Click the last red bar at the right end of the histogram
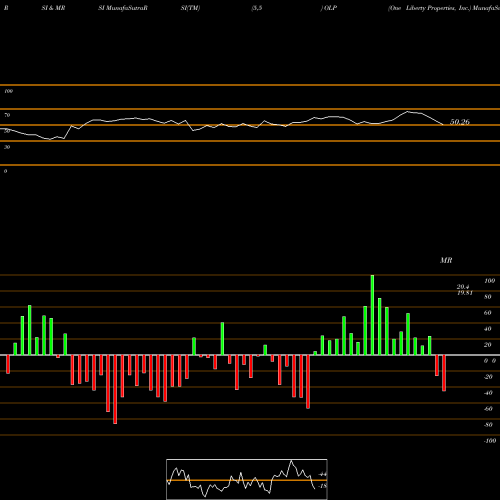 [x=444, y=373]
